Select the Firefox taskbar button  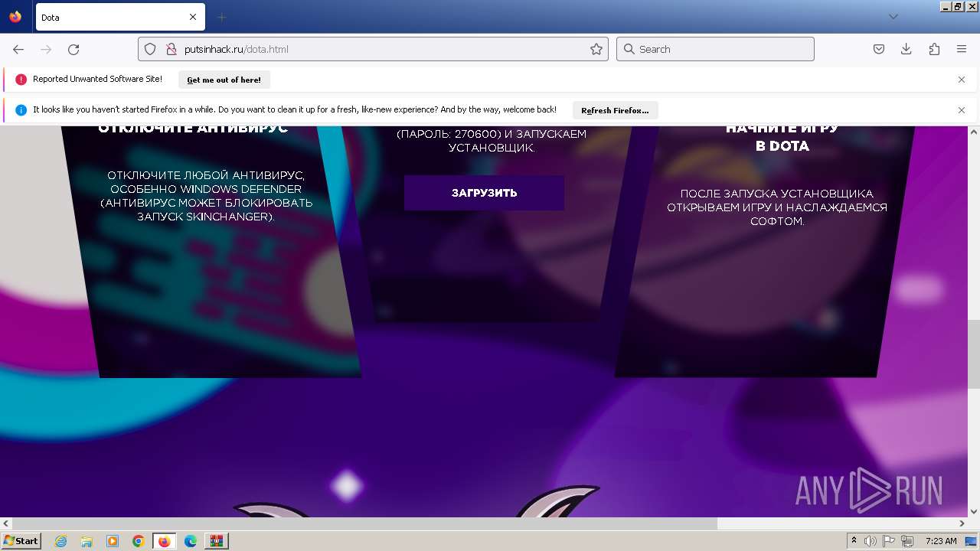165,541
